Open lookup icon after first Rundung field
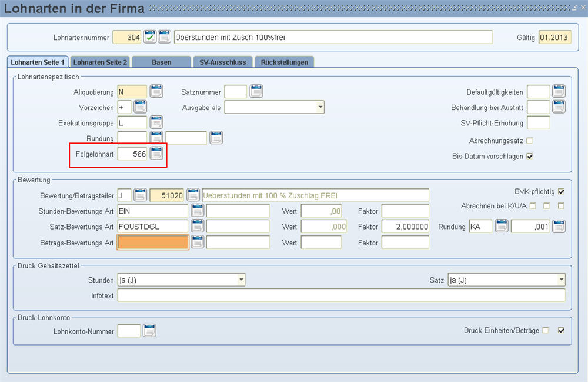Viewport: 588px width, 382px height. tap(156, 138)
